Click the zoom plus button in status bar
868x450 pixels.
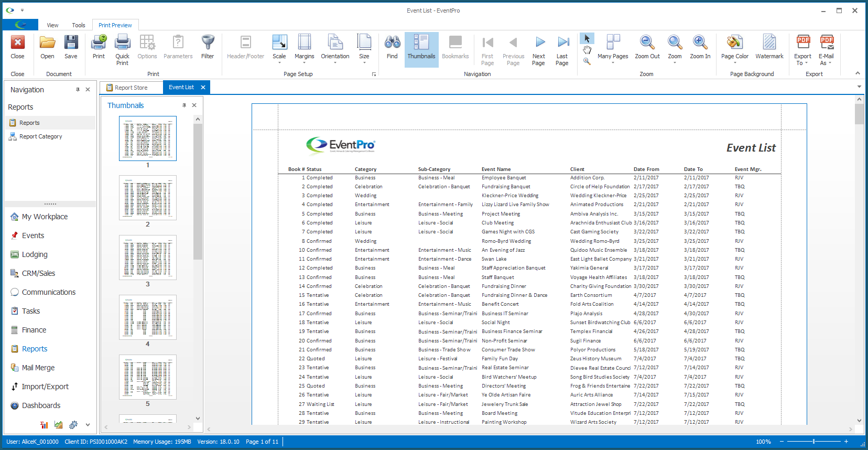tap(846, 442)
